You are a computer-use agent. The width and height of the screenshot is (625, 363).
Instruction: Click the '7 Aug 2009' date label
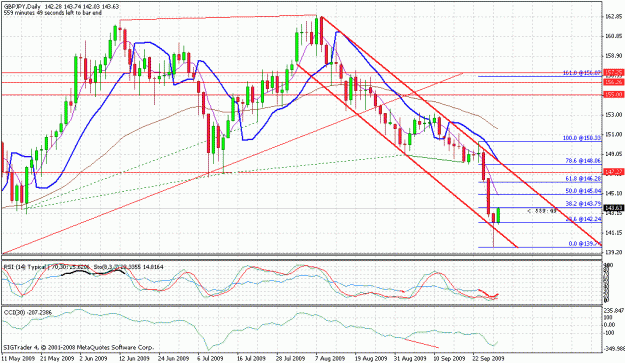(x=330, y=358)
